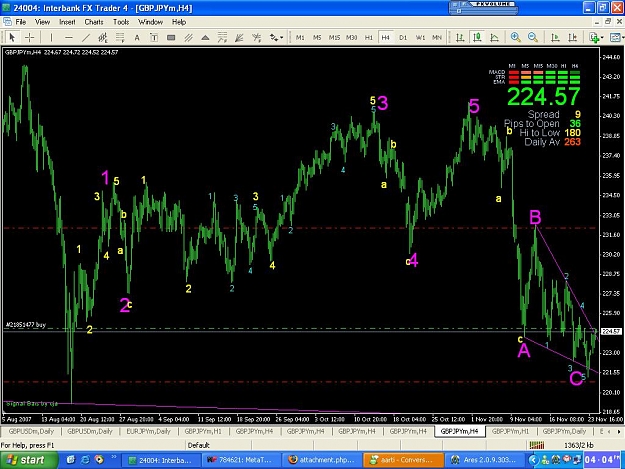Choose the Vertical Line drawing tool

pyautogui.click(x=51, y=37)
